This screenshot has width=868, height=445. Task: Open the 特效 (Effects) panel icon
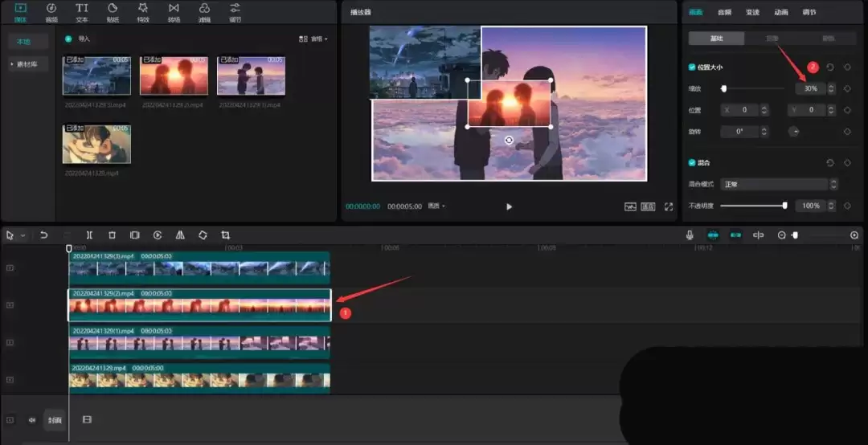click(143, 11)
